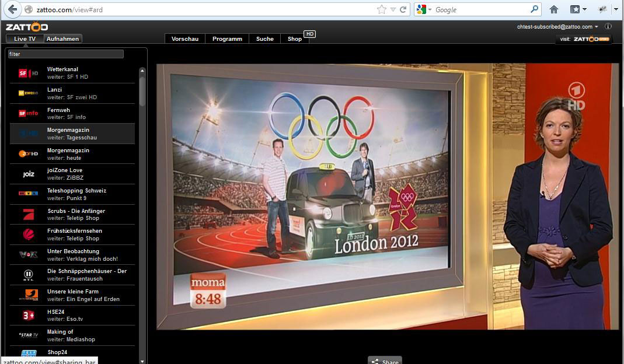Select the Unsere kleine Farm entry

(72, 295)
